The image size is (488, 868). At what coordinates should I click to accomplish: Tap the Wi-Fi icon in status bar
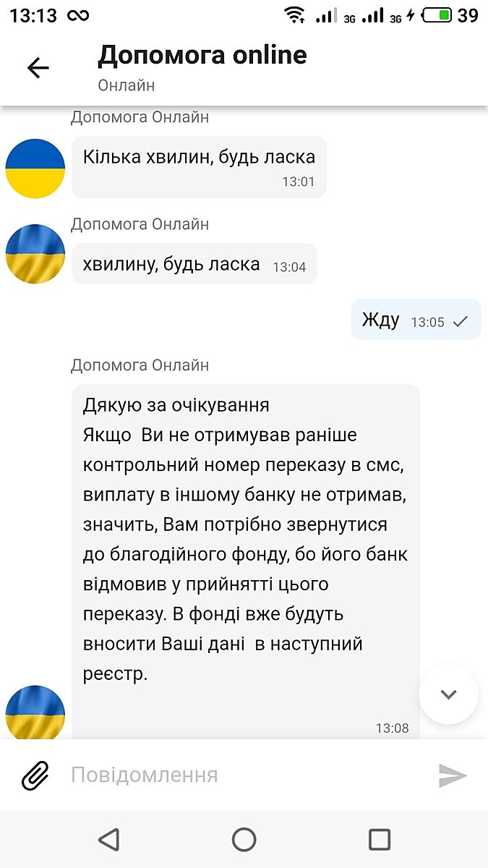[294, 15]
